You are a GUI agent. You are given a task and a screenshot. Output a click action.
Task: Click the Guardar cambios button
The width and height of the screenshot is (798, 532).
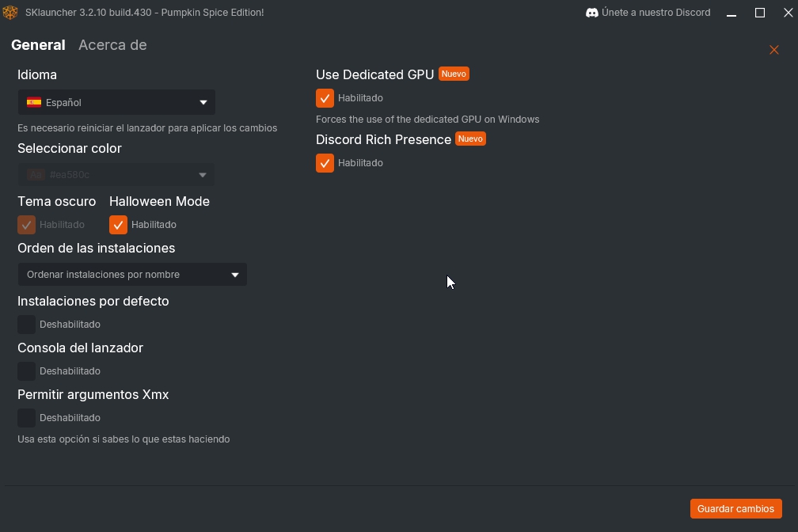click(735, 508)
